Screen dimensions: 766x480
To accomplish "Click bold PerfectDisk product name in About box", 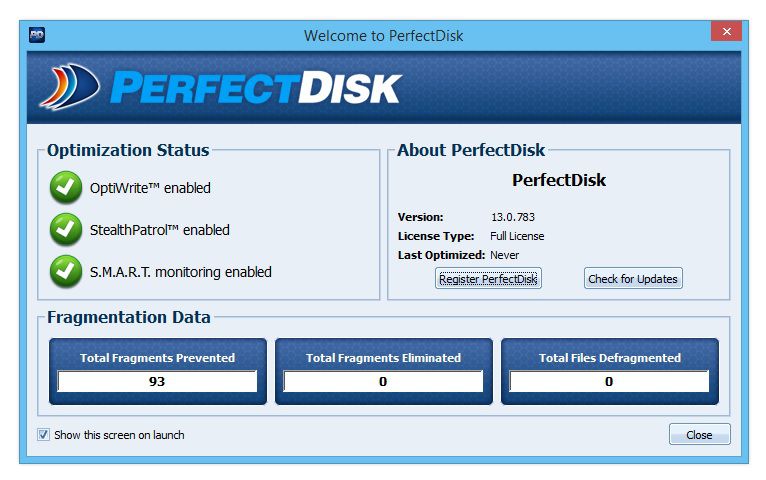I will coord(559,180).
